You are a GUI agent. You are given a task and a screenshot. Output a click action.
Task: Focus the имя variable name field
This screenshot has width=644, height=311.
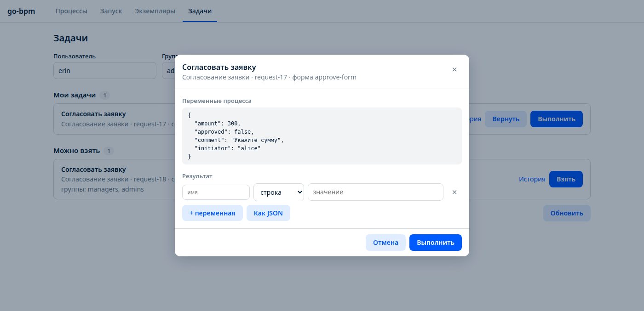pos(216,192)
